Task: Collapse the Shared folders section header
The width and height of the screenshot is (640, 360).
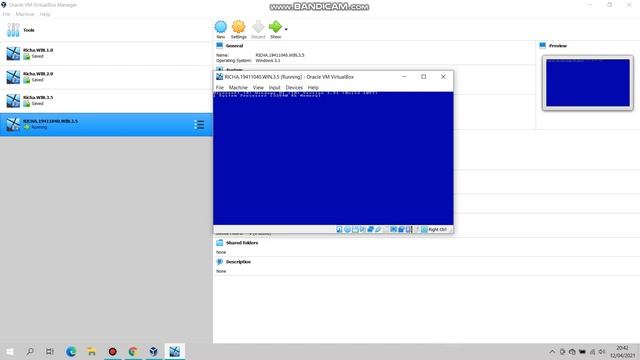Action: tap(242, 243)
